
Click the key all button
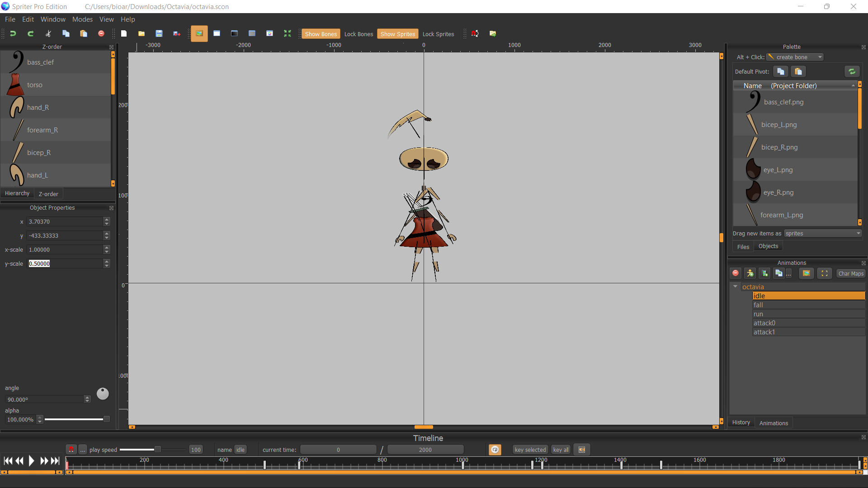[x=561, y=450]
